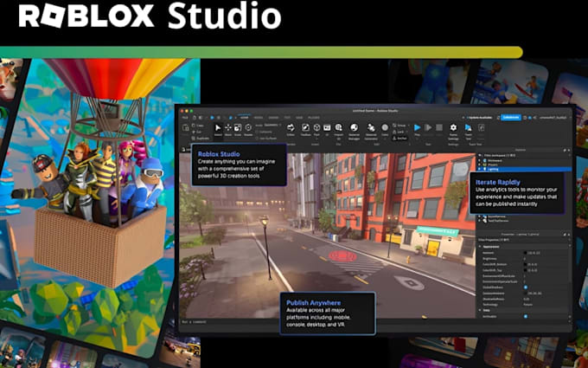Open the Material Generator
Image resolution: width=588 pixels, height=368 pixels.
[371, 131]
